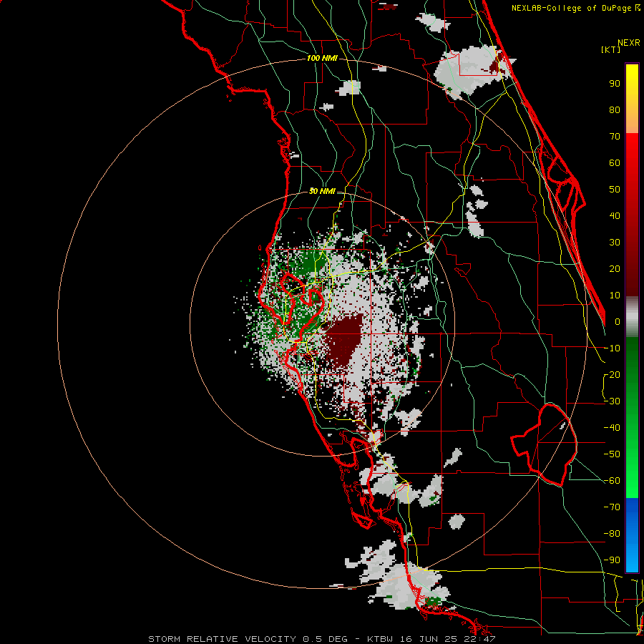This screenshot has width=644, height=644.
Task: Click the -50 value on the velocity scale
Action: coord(612,454)
